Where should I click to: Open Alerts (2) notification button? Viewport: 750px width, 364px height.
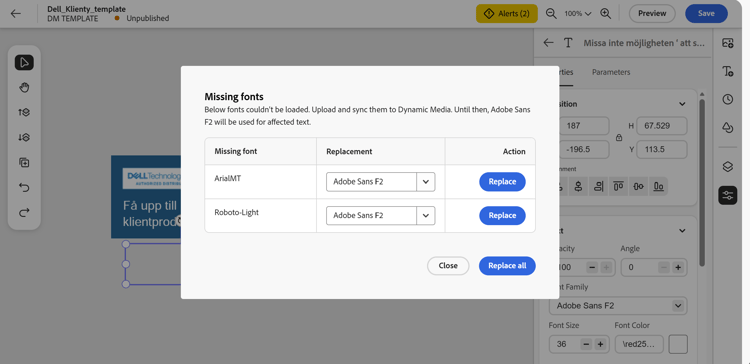tap(507, 13)
